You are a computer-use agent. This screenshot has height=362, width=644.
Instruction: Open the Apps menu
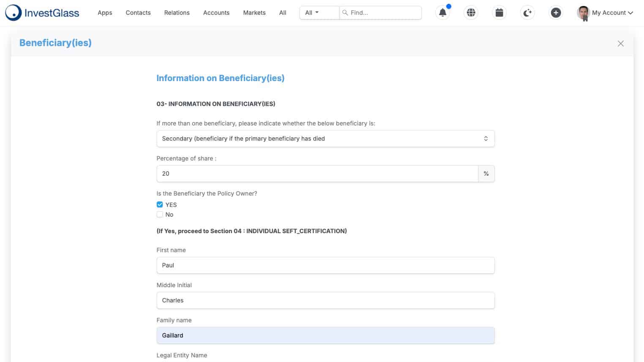105,13
